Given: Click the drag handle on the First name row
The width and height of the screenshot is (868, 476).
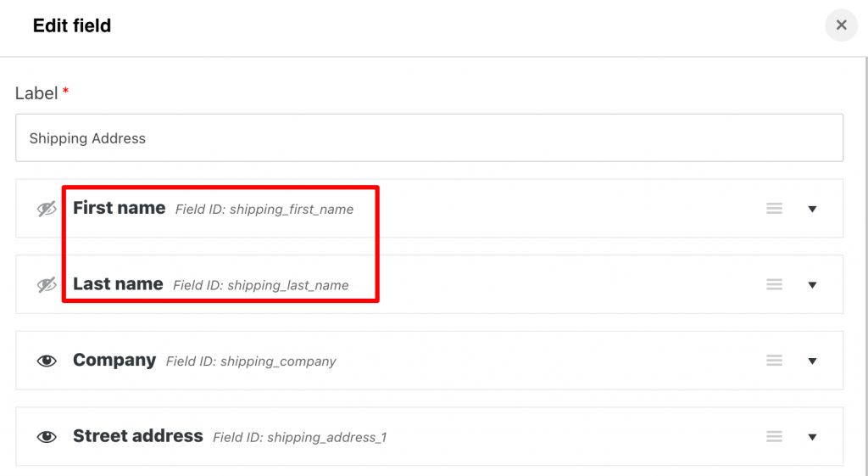Looking at the screenshot, I should 774,209.
